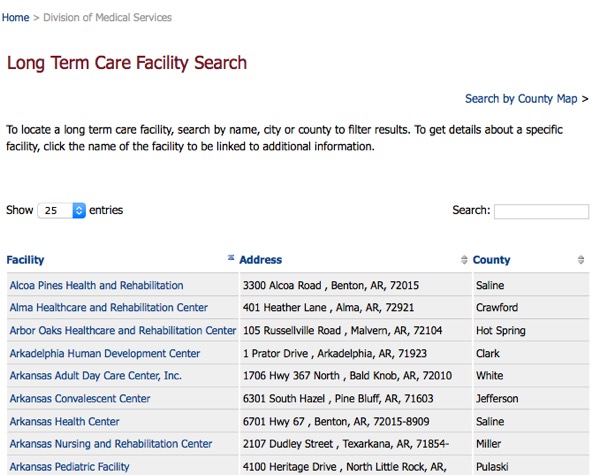Click the County column header text

click(x=491, y=260)
